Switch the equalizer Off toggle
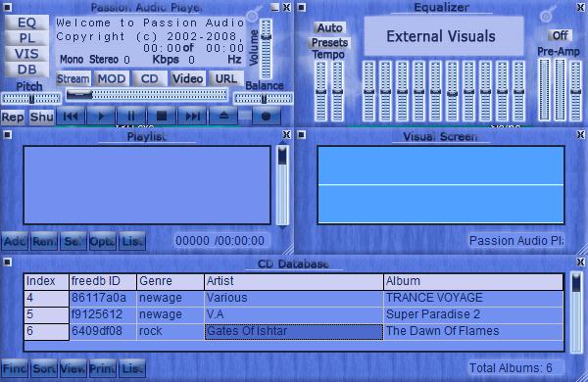 pos(560,35)
